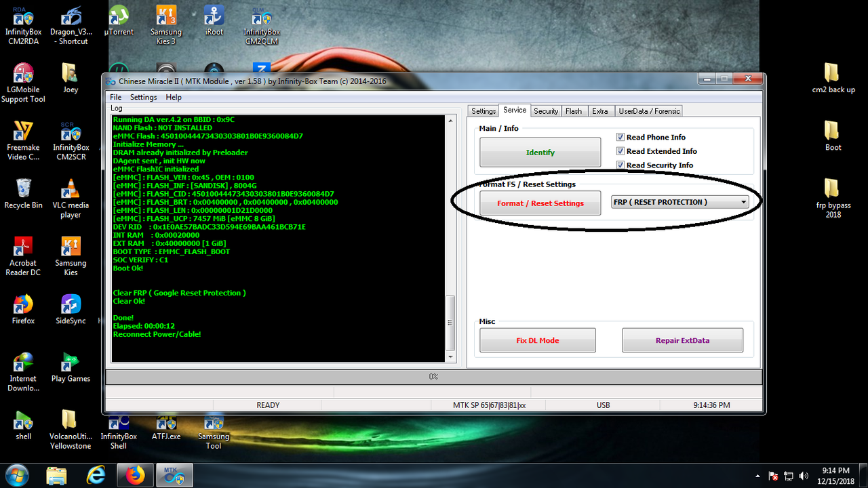Select the Service tab
The height and width of the screenshot is (488, 868).
[515, 110]
